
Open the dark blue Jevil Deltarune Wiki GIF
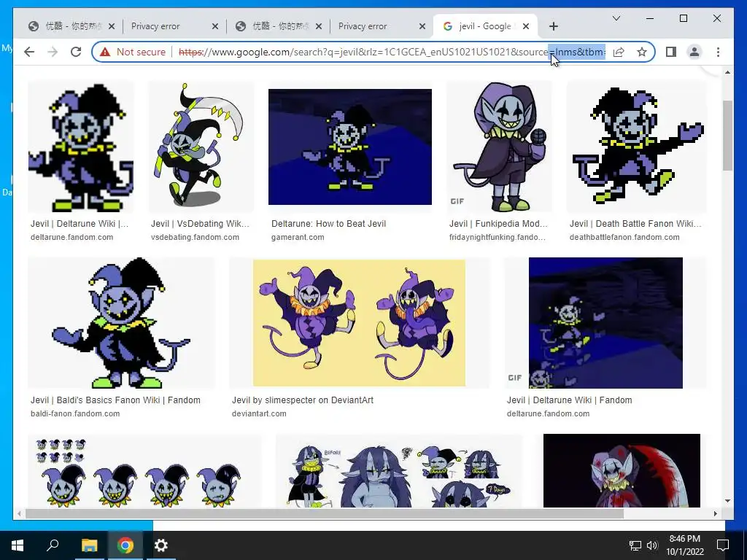click(605, 323)
